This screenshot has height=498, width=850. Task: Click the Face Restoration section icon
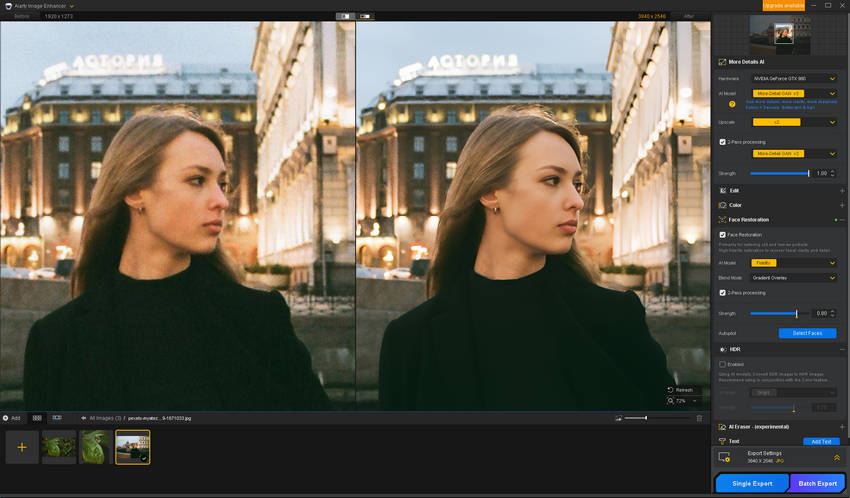coord(722,220)
